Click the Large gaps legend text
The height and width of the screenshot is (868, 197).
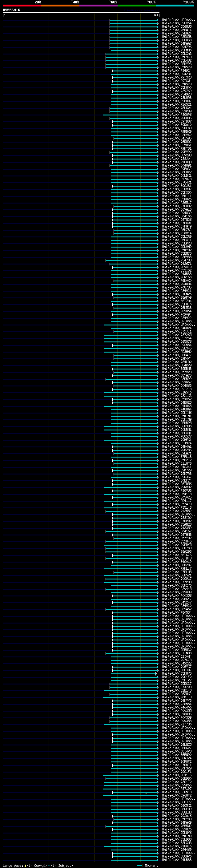click(x=38, y=866)
